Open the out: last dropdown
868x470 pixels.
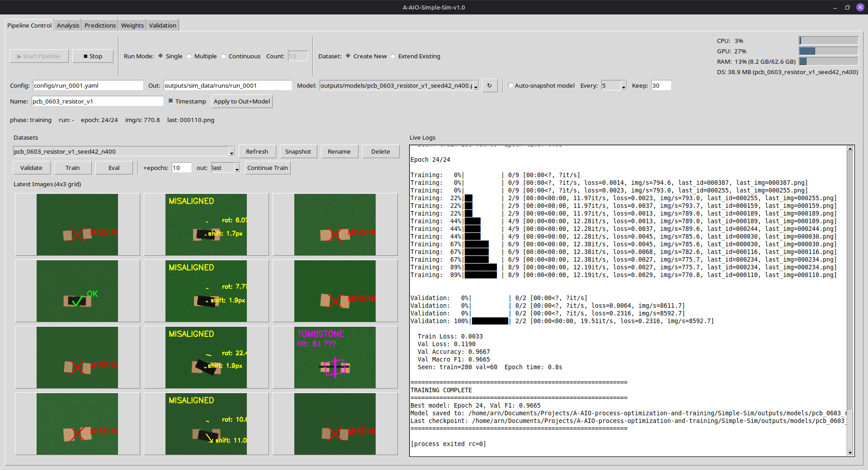click(x=237, y=168)
